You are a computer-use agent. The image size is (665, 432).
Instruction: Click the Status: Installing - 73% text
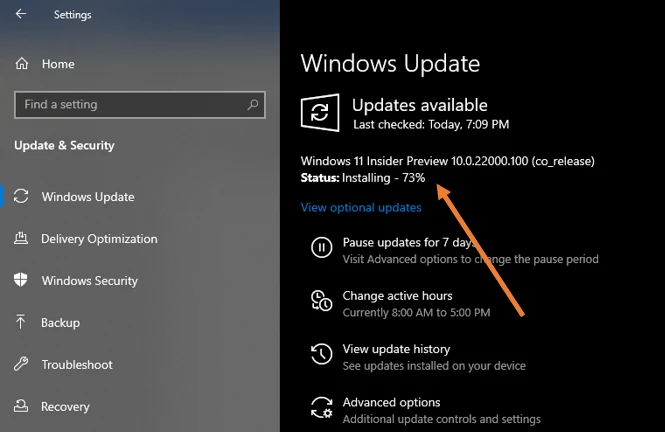tap(363, 178)
